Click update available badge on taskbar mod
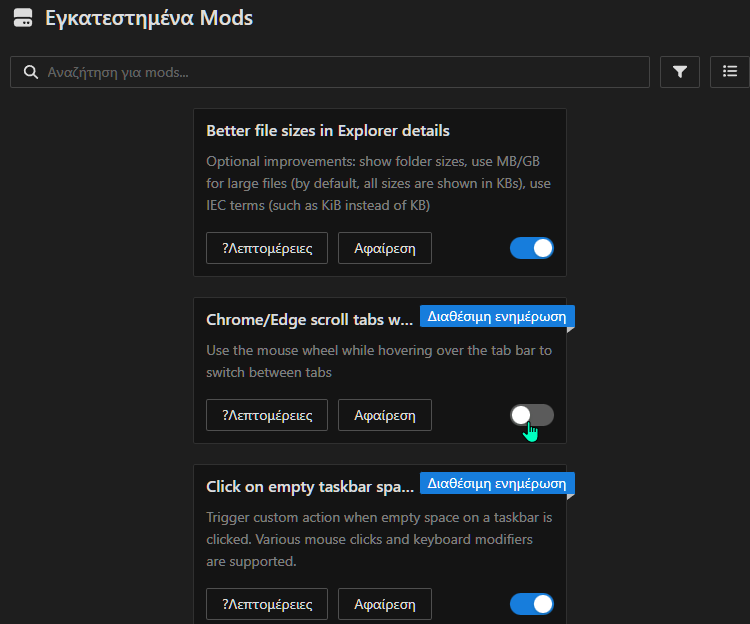This screenshot has height=624, width=750. click(497, 483)
